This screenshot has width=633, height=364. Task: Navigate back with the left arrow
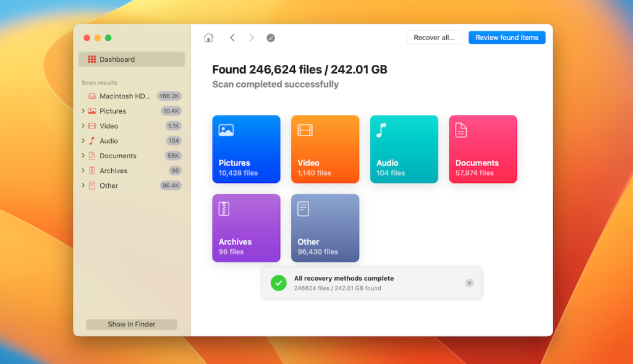tap(232, 38)
